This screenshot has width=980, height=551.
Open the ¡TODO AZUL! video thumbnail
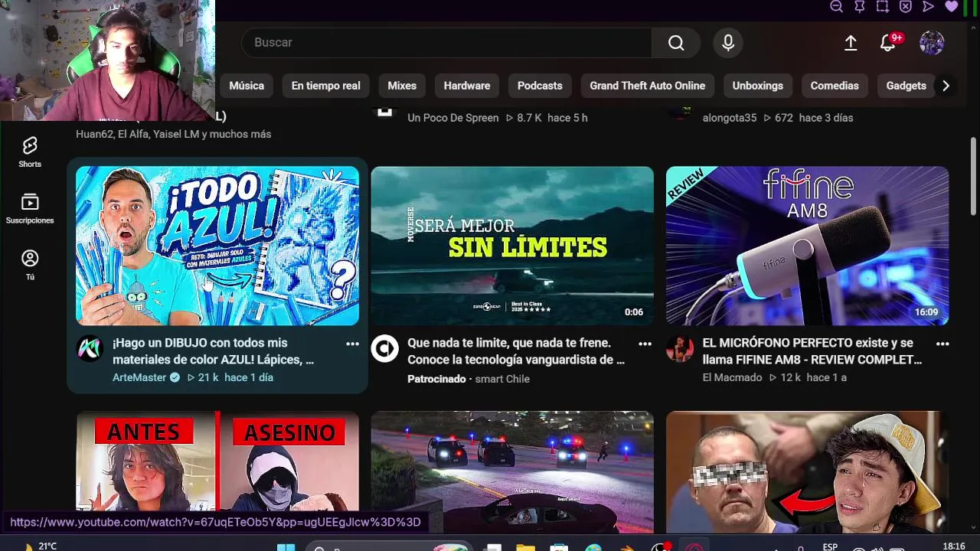[217, 246]
